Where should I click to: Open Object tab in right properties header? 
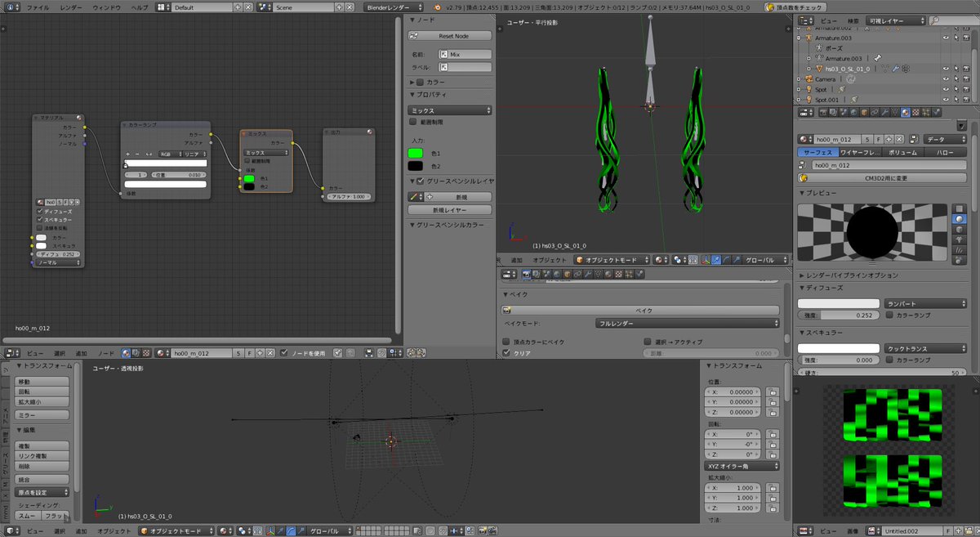(x=864, y=112)
